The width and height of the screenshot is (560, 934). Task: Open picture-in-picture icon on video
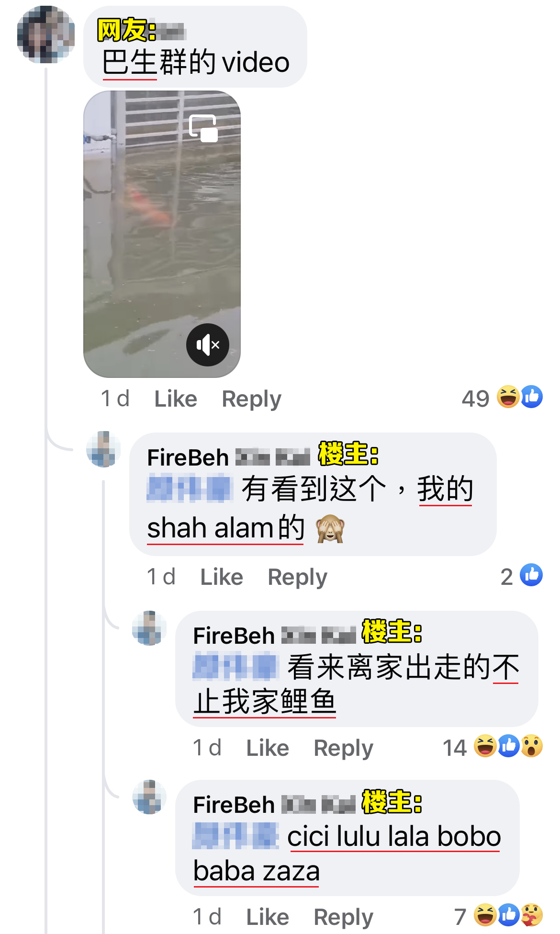[203, 128]
